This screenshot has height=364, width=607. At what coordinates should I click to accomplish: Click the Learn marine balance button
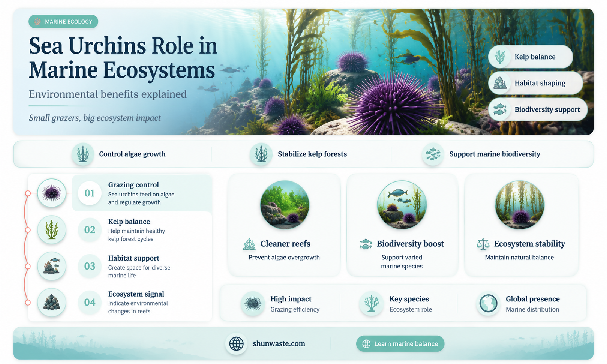pyautogui.click(x=400, y=344)
